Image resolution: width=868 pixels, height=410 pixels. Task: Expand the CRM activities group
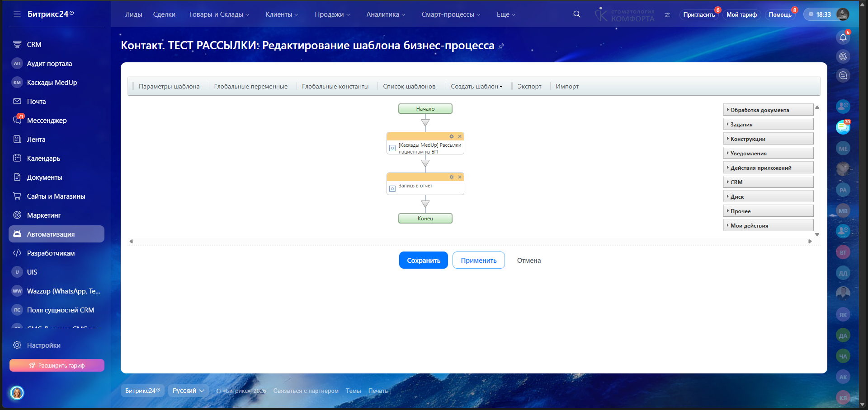pos(769,182)
